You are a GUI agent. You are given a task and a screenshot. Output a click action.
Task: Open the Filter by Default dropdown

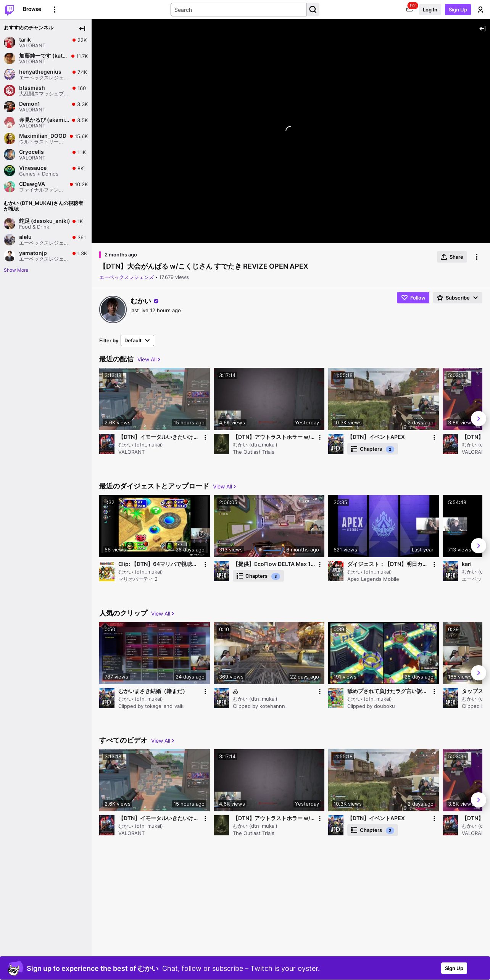137,340
